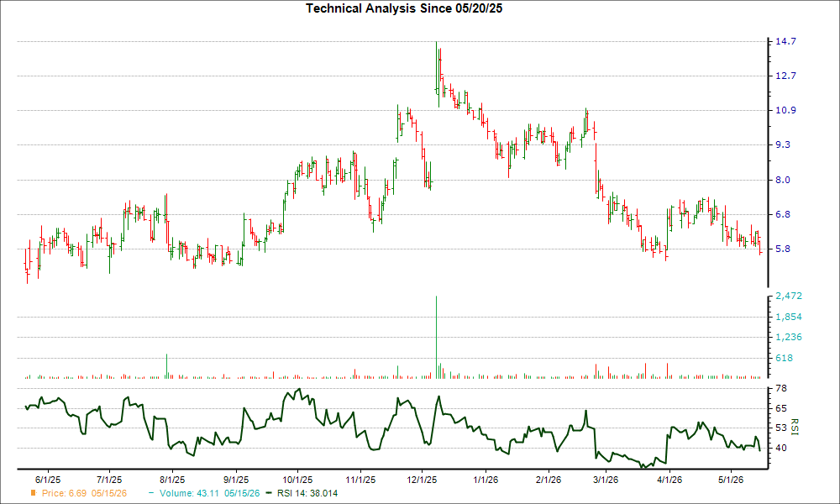840x504 pixels.
Task: Click the 9.3 price axis label
Action: click(783, 145)
